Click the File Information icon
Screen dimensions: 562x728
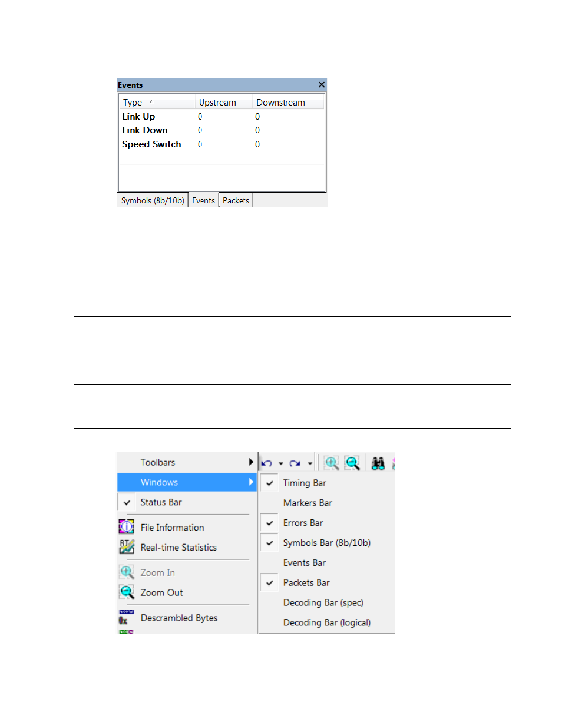[x=127, y=527]
